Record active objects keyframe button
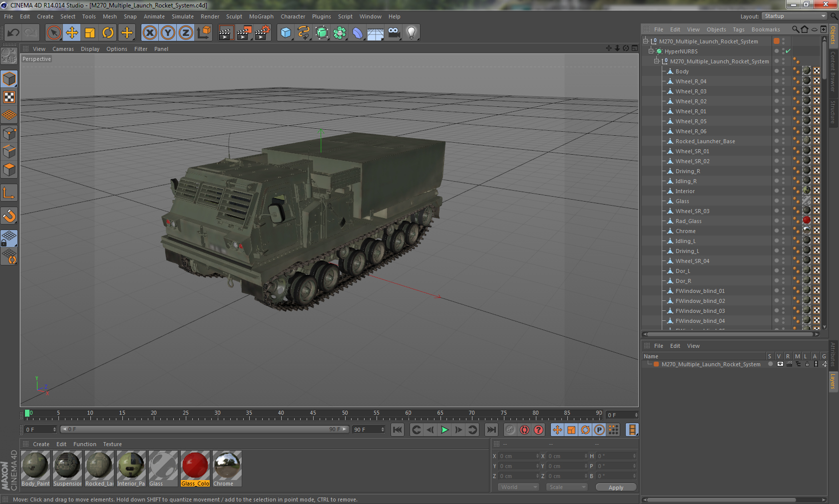 point(510,430)
